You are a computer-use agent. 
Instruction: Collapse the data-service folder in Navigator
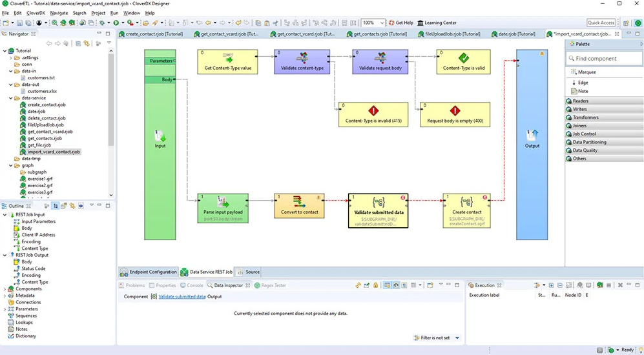[x=11, y=98]
